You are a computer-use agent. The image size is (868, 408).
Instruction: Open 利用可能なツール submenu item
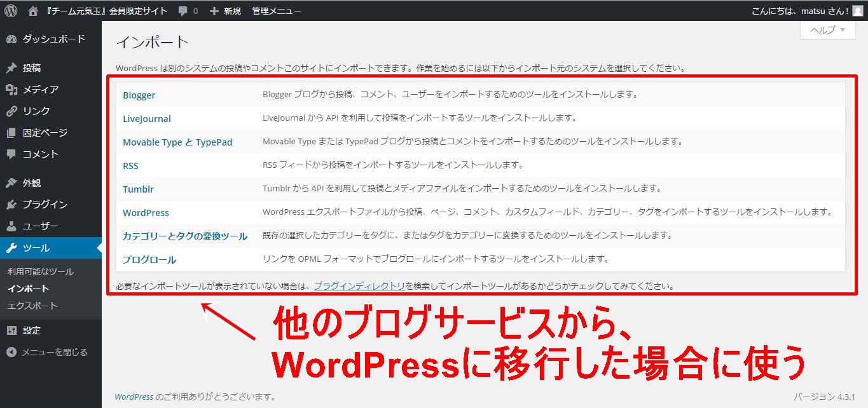pyautogui.click(x=41, y=272)
